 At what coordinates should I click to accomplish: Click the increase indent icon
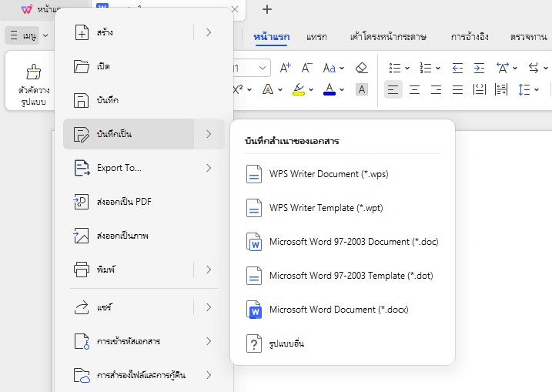click(479, 68)
